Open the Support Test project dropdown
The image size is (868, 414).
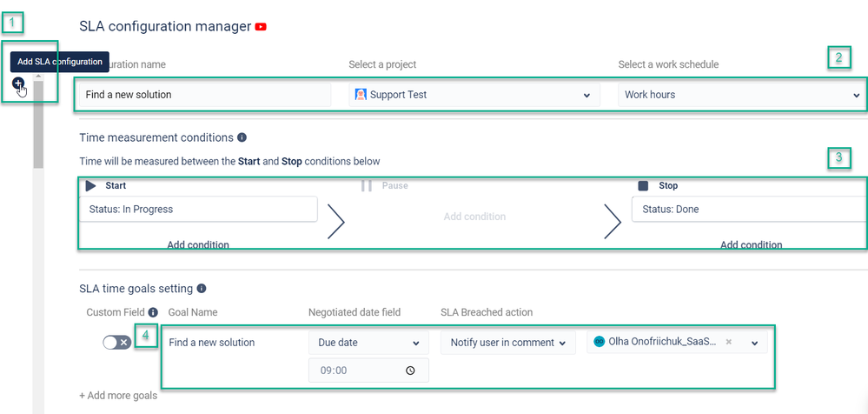point(474,95)
